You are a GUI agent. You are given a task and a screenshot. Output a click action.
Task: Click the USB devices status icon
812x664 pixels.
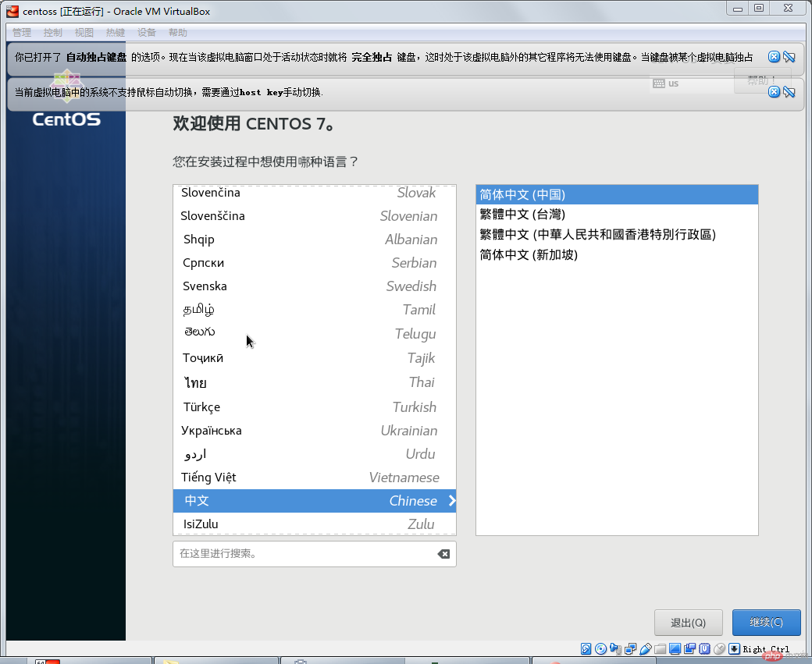coord(645,648)
